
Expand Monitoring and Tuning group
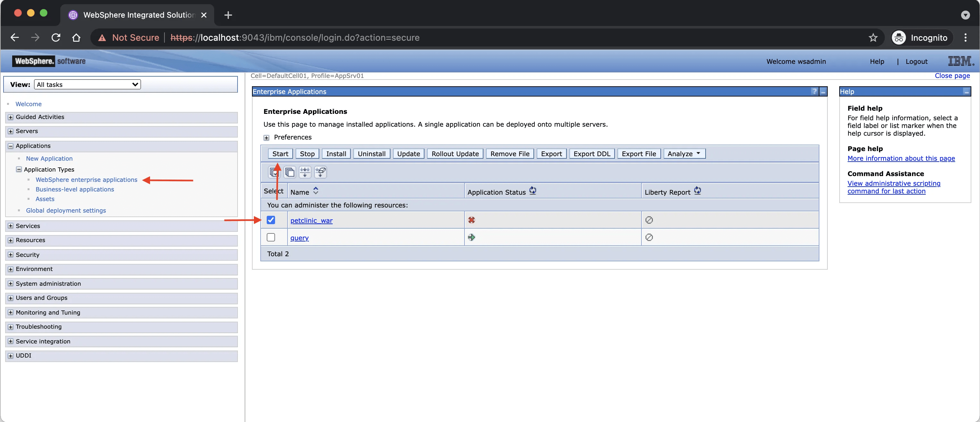coord(11,312)
